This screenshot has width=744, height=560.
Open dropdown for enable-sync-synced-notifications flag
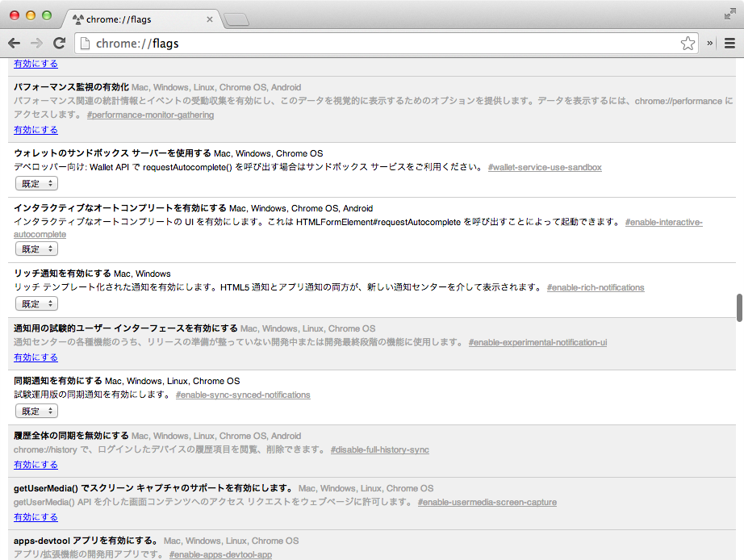tap(36, 411)
